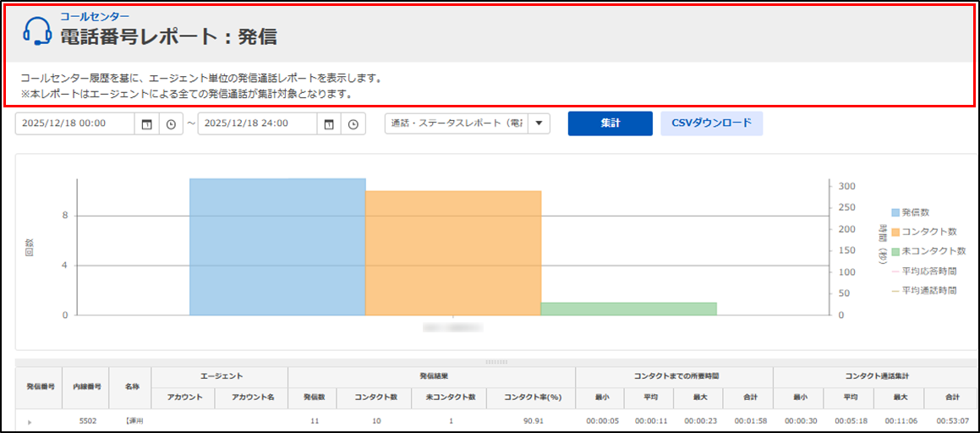Viewport: 980px width, 433px height.
Task: Click the CSVダウンロード button
Action: tap(711, 123)
